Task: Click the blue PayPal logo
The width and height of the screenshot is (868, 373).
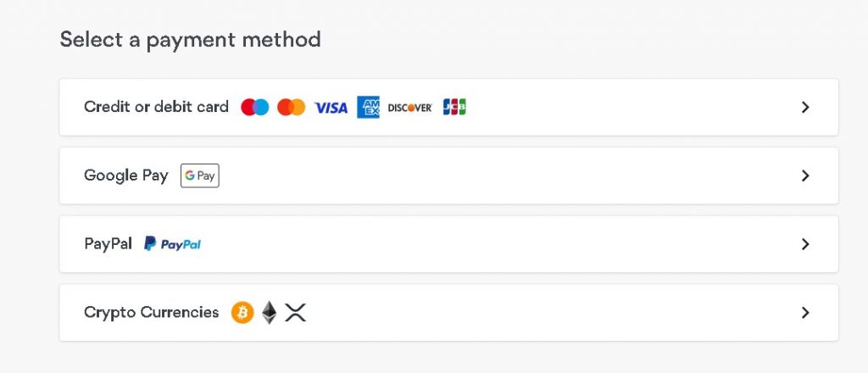Action: pyautogui.click(x=173, y=244)
